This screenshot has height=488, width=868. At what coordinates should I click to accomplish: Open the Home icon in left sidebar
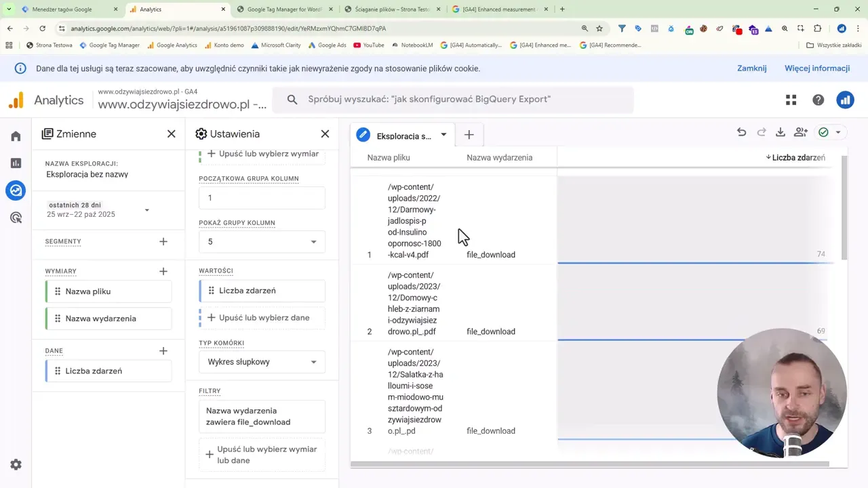16,136
